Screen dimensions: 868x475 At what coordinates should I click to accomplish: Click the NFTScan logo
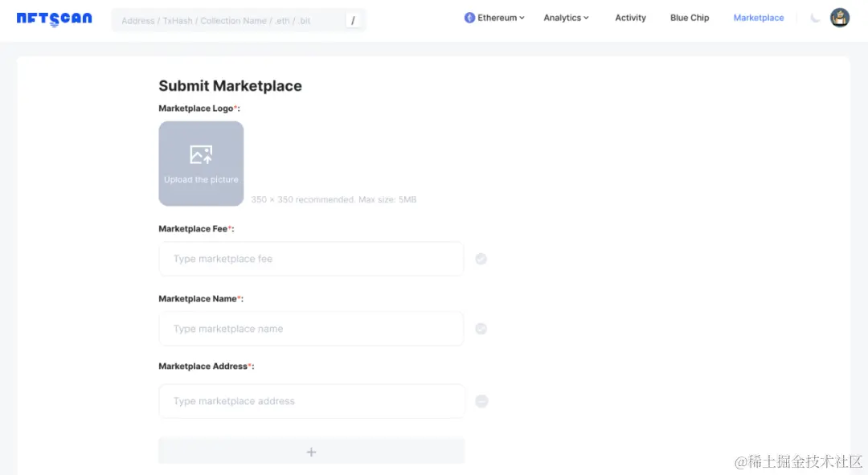coord(54,18)
